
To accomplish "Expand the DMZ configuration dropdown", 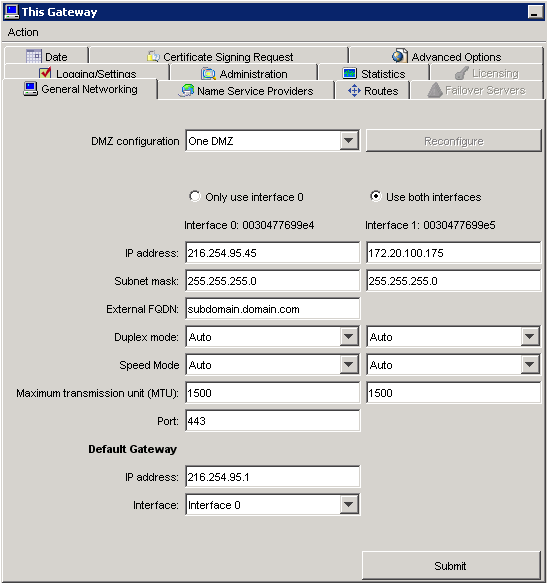I will (349, 141).
